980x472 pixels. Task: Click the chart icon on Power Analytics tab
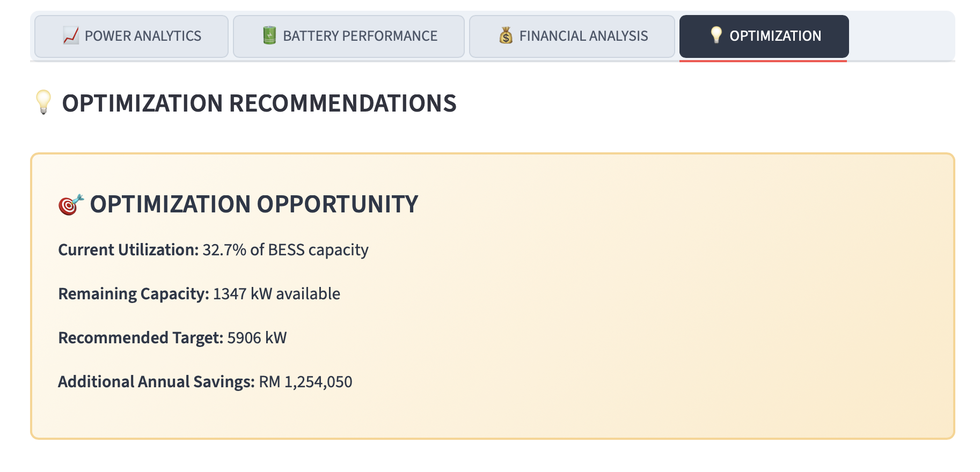click(x=71, y=36)
